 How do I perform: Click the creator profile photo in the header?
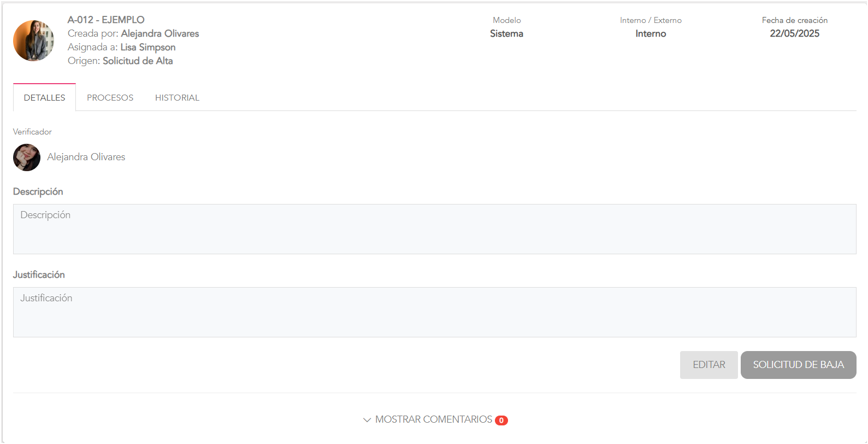click(x=33, y=41)
